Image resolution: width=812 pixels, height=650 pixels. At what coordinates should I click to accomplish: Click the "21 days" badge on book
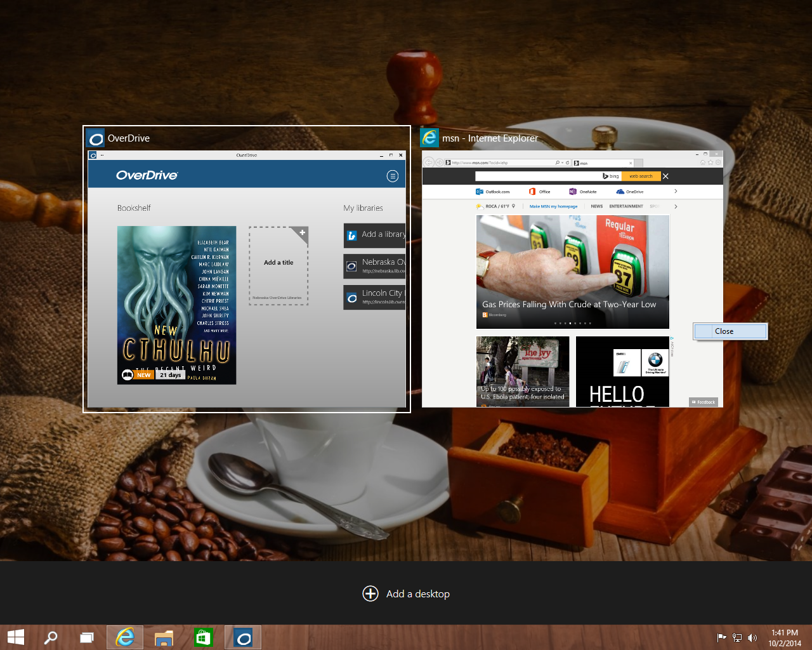[x=171, y=375]
